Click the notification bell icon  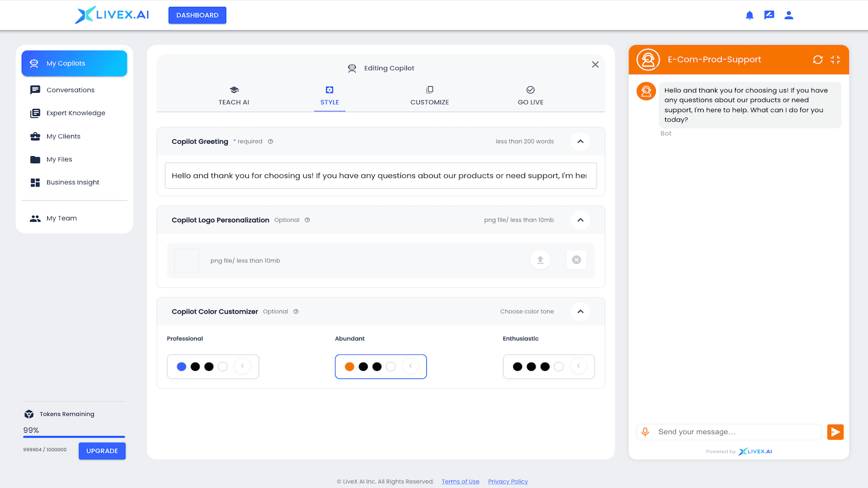(749, 15)
